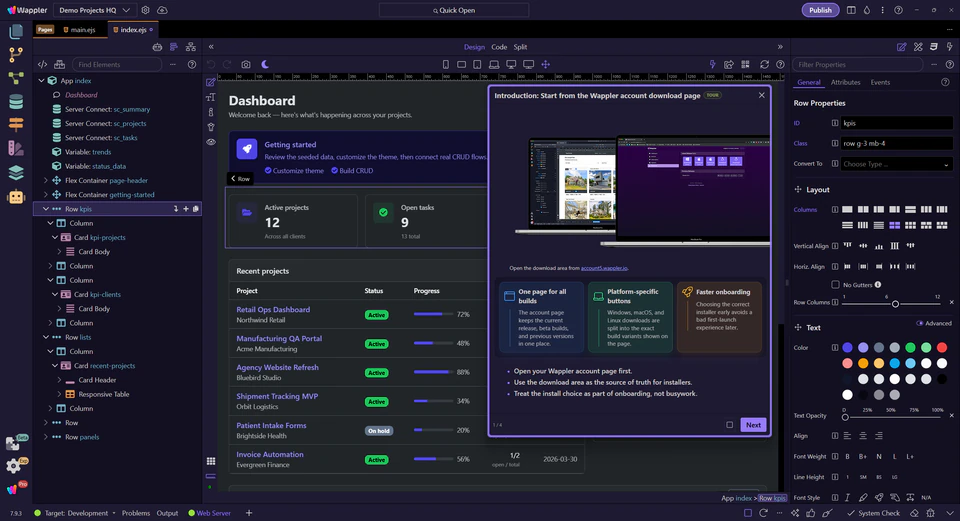This screenshot has height=521, width=960.
Task: Click the System Check item in status bar
Action: (x=873, y=513)
